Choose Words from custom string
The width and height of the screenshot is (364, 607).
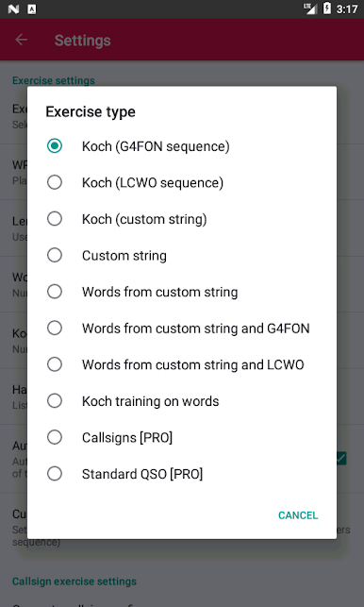point(182,292)
